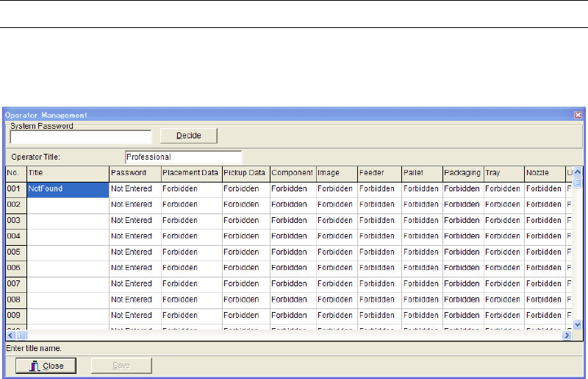
Task: Click the Placement Data column header
Action: pos(192,173)
